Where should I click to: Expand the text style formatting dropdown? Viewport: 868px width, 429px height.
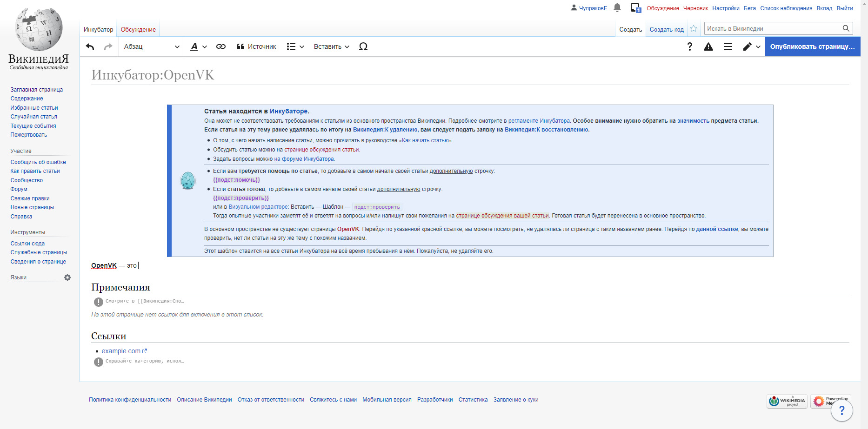199,46
